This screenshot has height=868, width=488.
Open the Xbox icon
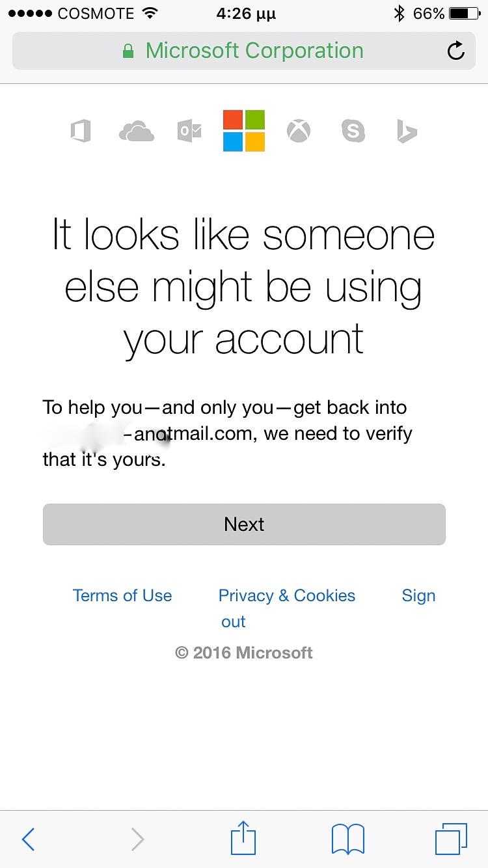coord(299,131)
